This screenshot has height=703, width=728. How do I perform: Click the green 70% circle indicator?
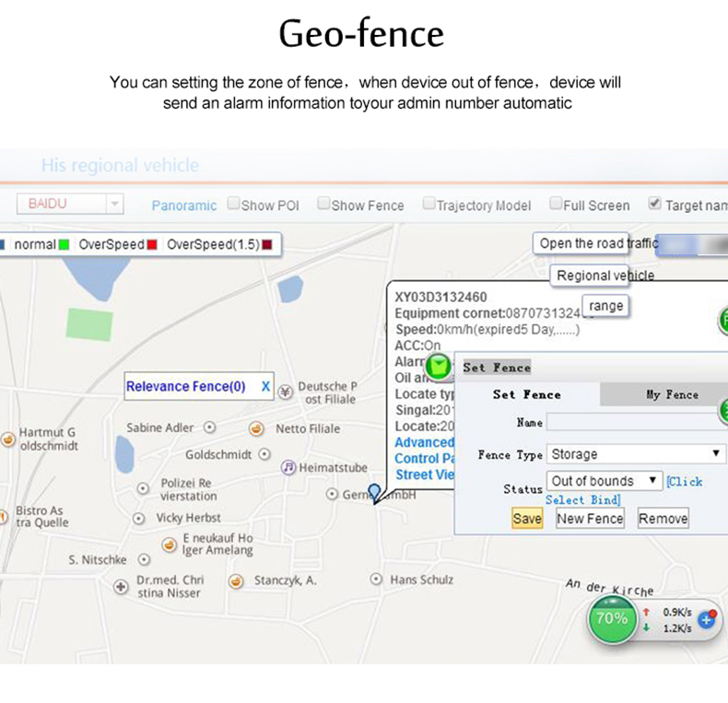click(x=613, y=618)
